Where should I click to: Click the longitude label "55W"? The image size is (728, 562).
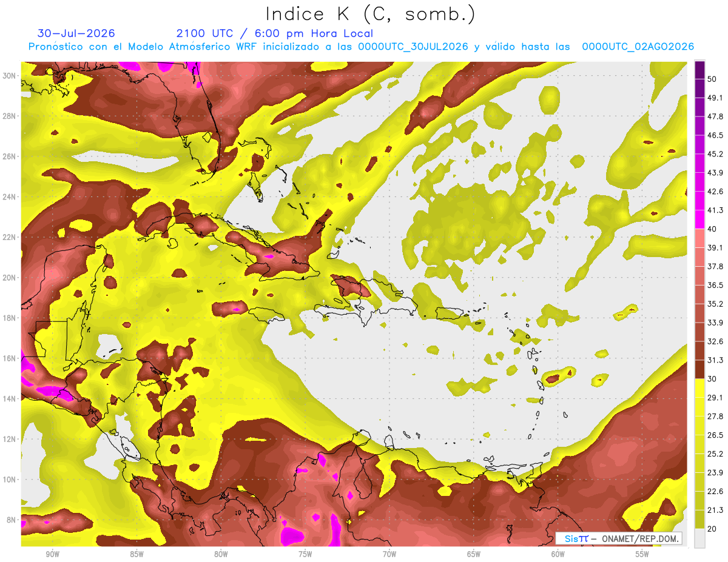click(642, 554)
